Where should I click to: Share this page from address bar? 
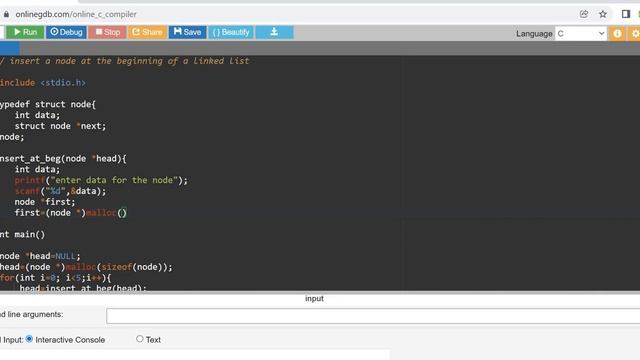click(x=584, y=14)
